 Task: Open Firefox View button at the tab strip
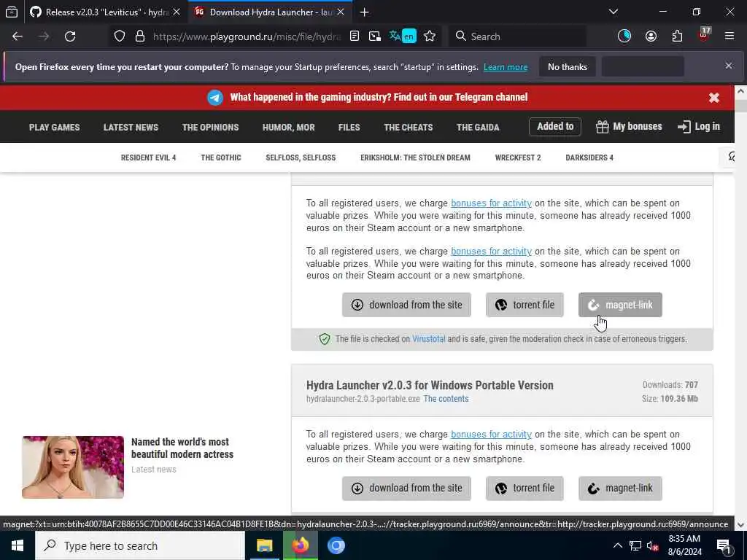point(12,12)
